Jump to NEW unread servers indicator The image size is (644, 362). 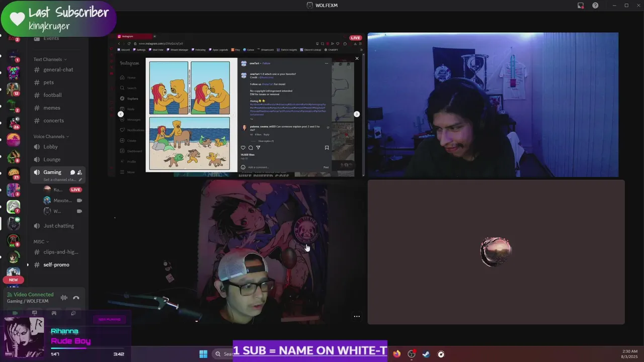coord(13,280)
